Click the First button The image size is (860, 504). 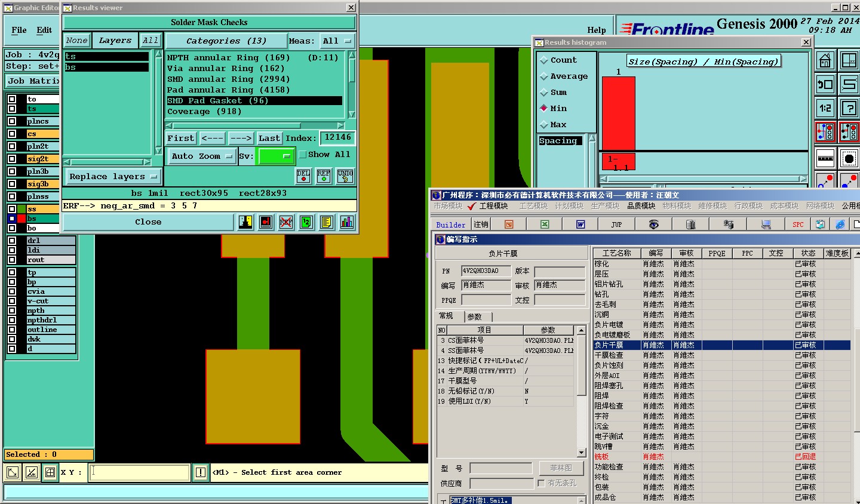[181, 138]
